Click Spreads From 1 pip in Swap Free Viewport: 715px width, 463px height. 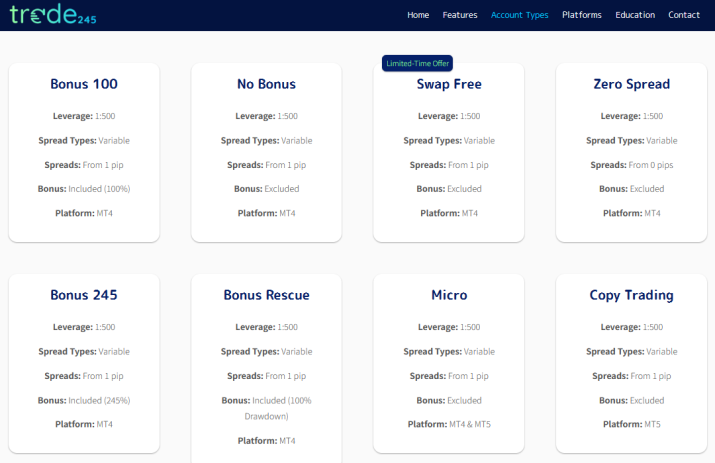(x=449, y=165)
